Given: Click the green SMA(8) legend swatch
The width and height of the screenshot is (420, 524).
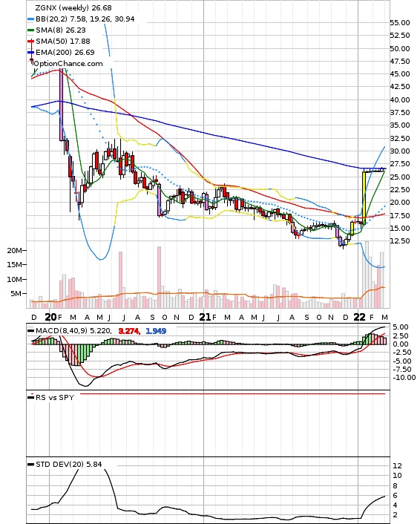Looking at the screenshot, I should tap(30, 30).
